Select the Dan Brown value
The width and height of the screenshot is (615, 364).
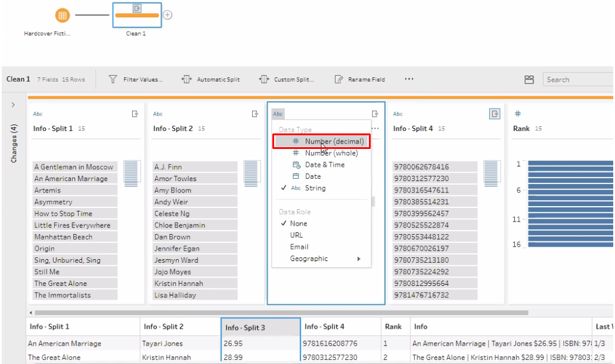coord(195,237)
